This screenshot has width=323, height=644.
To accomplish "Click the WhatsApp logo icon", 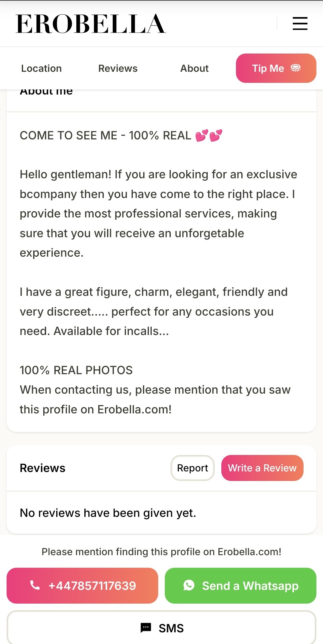I will (189, 585).
